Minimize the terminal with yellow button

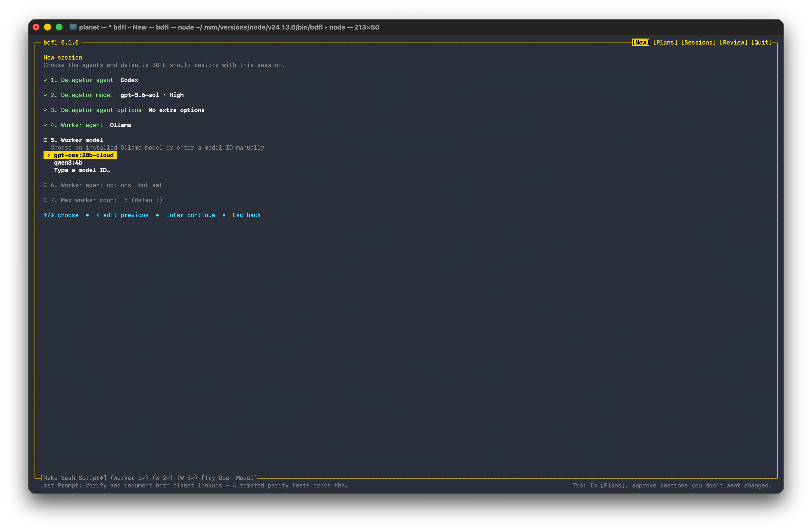(x=48, y=27)
